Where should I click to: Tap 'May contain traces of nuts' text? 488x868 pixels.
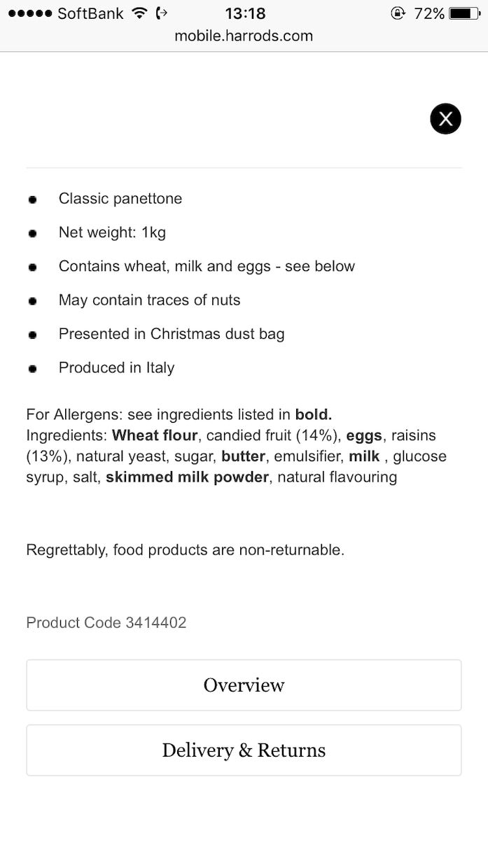click(149, 300)
